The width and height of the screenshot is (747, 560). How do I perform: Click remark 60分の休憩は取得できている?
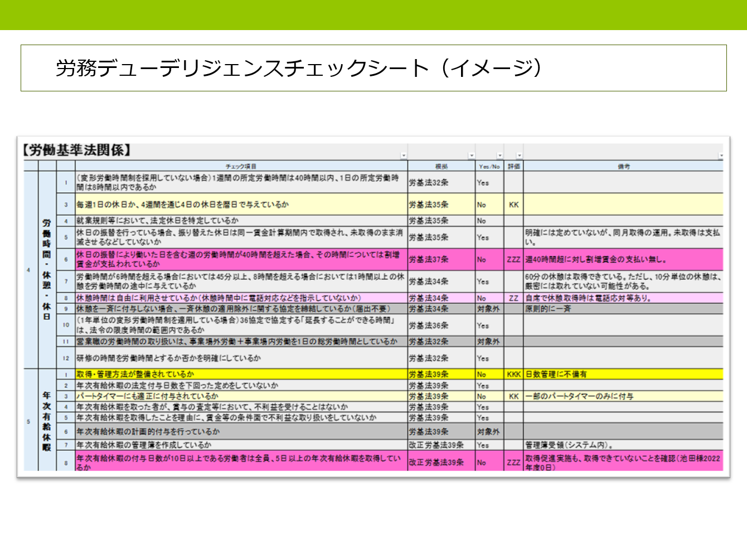coord(623,281)
